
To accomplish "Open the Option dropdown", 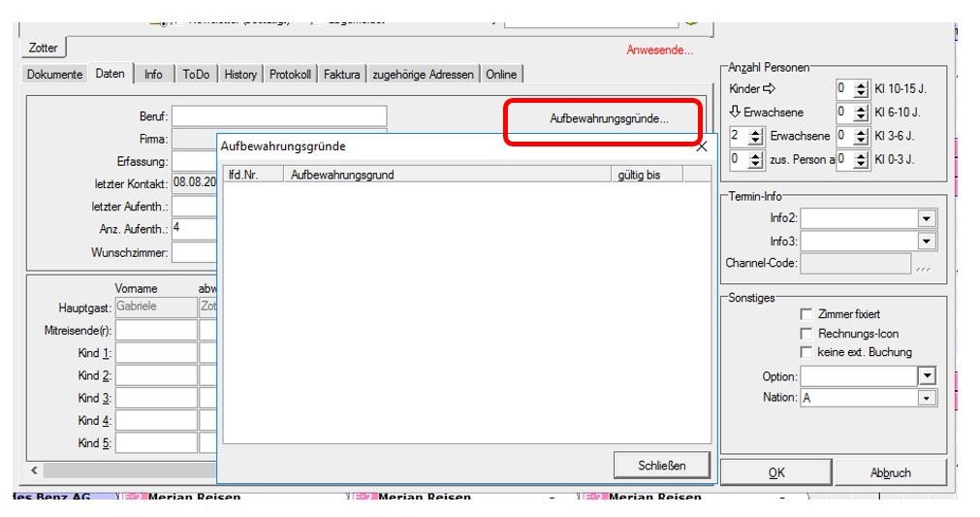I will (927, 375).
